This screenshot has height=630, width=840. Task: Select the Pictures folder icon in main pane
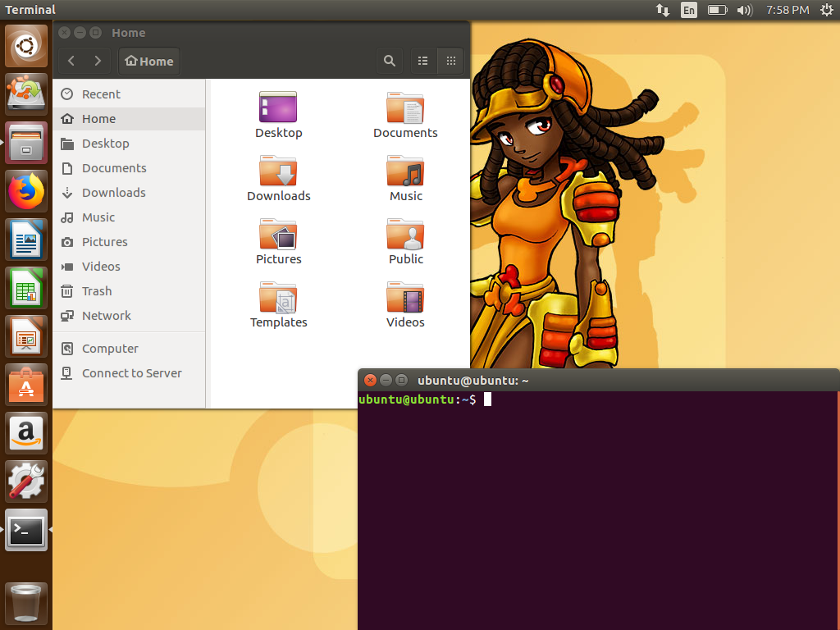click(278, 234)
